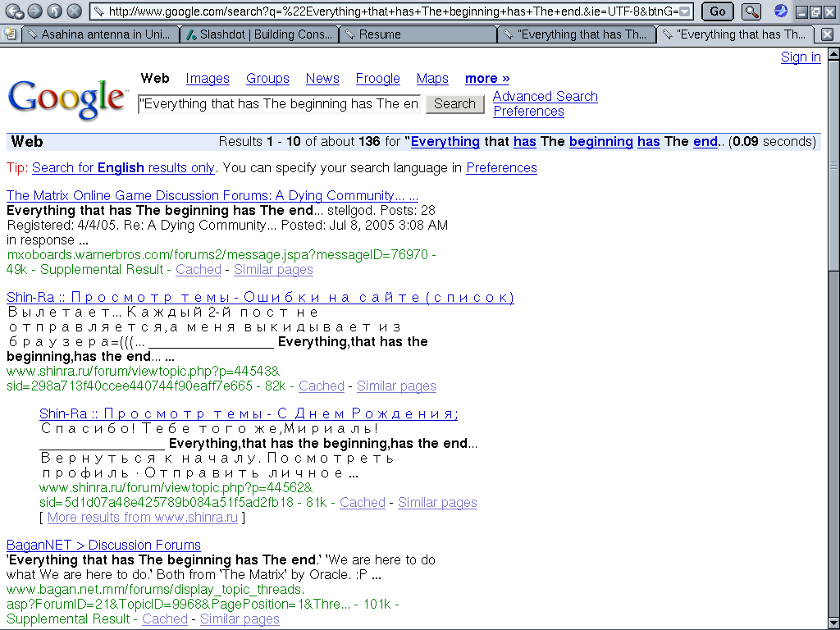Expand the URL bar history dropdown
Screen dimensions: 840x630
tap(685, 11)
